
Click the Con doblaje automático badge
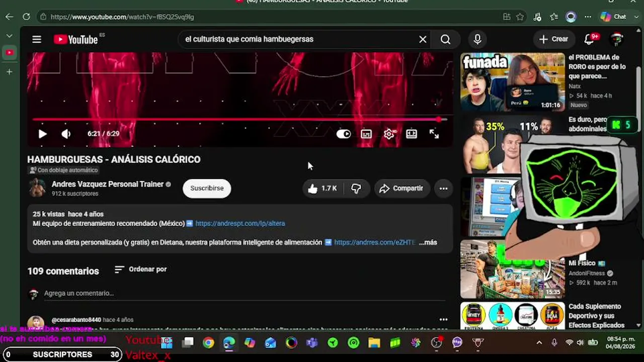(63, 170)
